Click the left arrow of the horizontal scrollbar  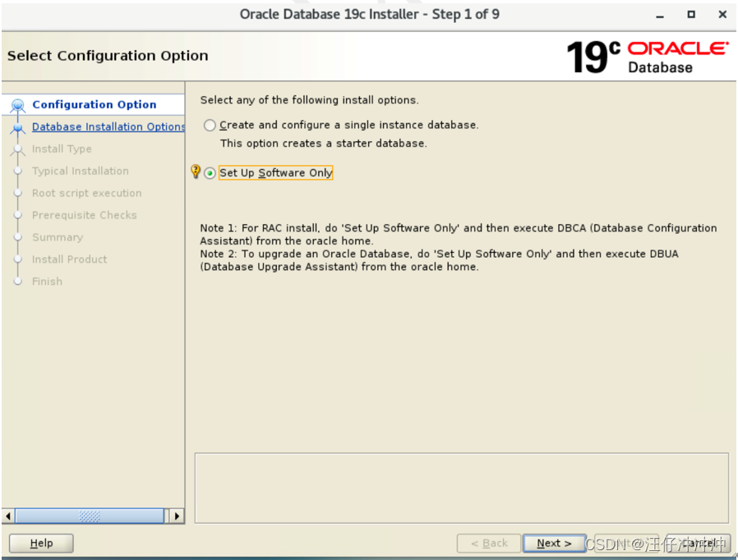tap(7, 516)
